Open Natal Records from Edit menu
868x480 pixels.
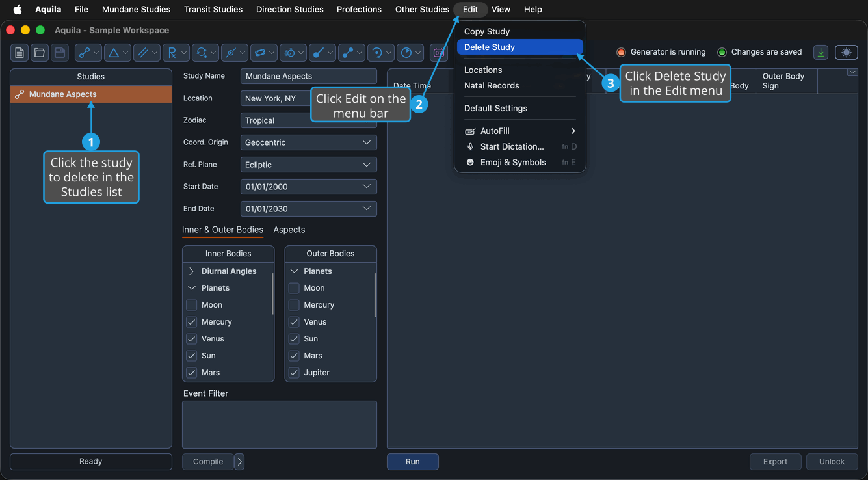520,85
